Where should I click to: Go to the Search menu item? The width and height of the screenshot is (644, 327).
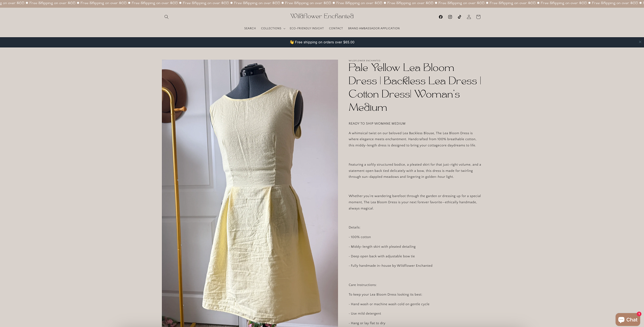(x=250, y=28)
